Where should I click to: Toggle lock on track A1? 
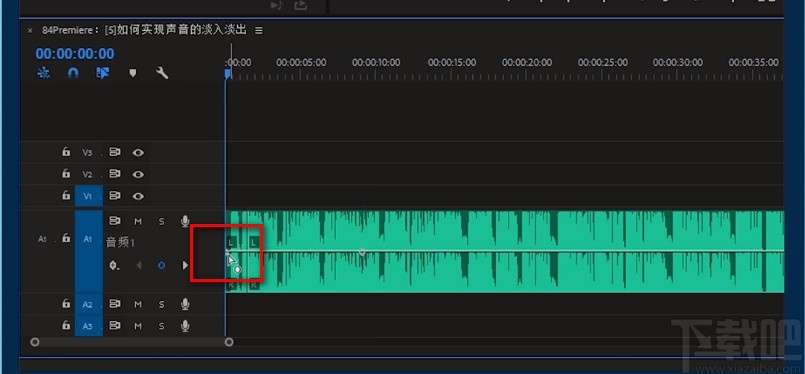(66, 238)
